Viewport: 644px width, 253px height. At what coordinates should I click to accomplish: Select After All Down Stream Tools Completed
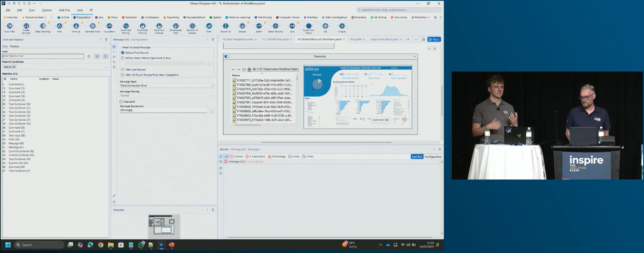tap(123, 75)
